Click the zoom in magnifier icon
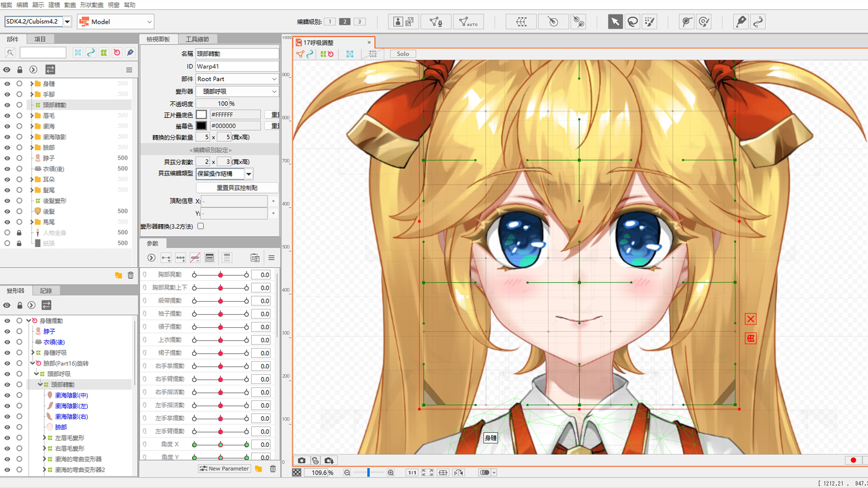This screenshot has width=868, height=488. tap(391, 472)
